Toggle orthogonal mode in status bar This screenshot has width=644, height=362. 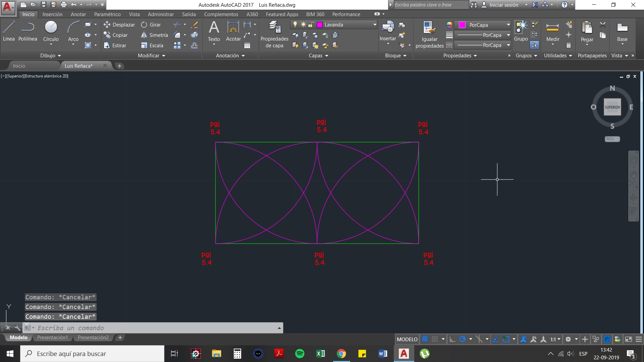tap(452, 339)
